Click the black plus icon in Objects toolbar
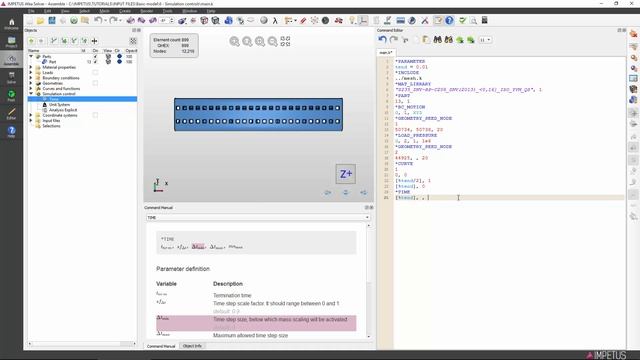This screenshot has width=640, height=360. (x=94, y=41)
